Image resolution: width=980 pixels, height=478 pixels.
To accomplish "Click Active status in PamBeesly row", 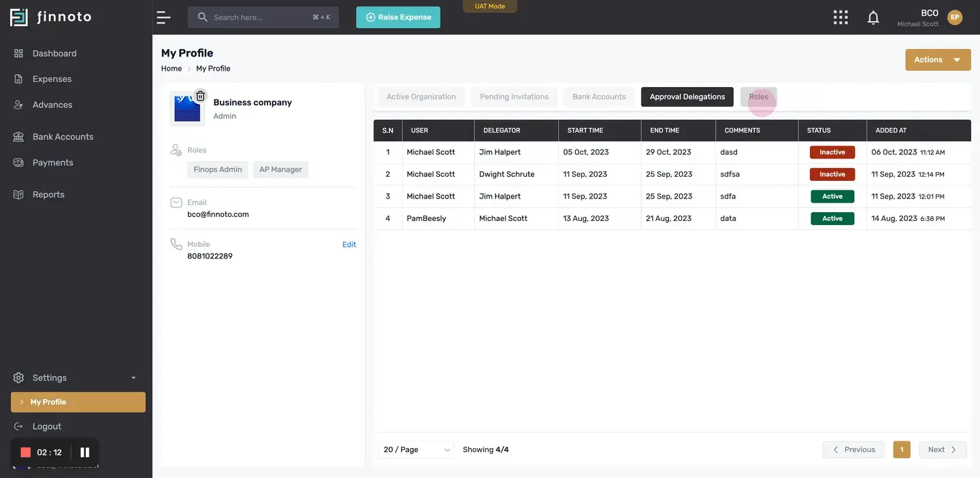I will [x=832, y=218].
